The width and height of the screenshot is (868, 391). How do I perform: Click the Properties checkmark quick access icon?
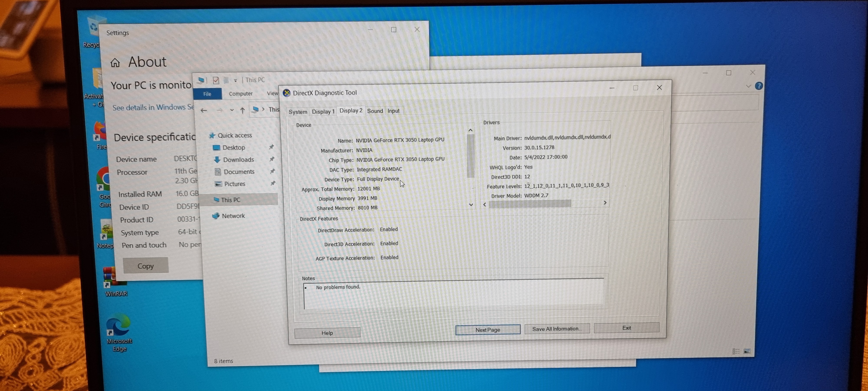[216, 80]
